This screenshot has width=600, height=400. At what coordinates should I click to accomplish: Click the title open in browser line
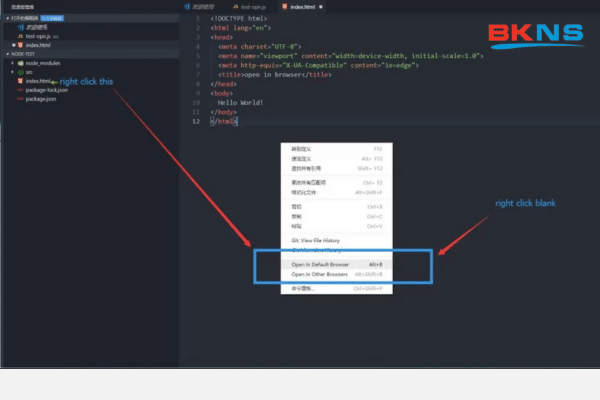point(275,75)
